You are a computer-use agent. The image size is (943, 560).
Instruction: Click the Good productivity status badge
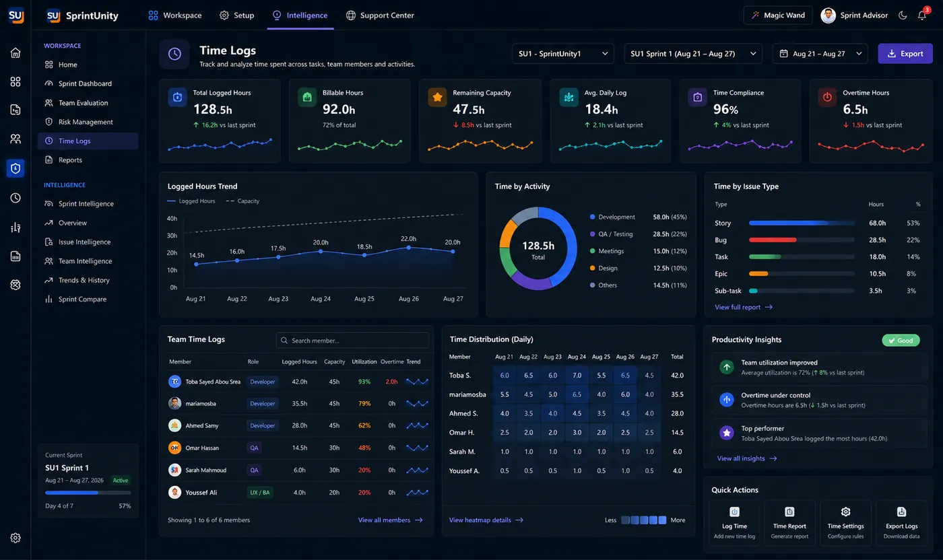coord(901,341)
